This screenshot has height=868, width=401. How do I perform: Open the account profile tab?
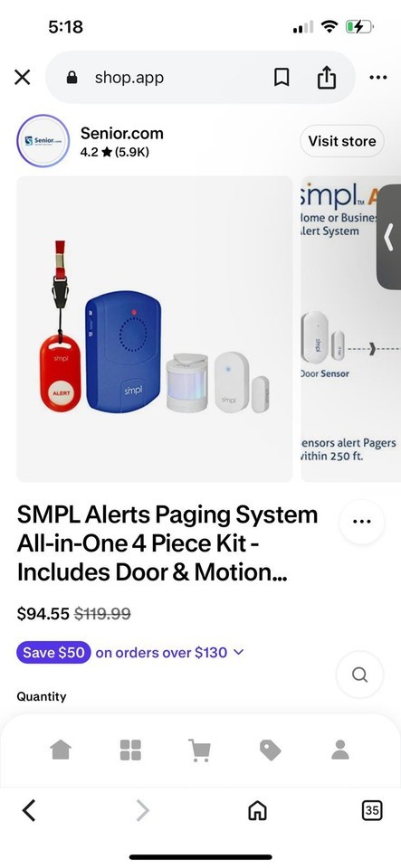[340, 750]
